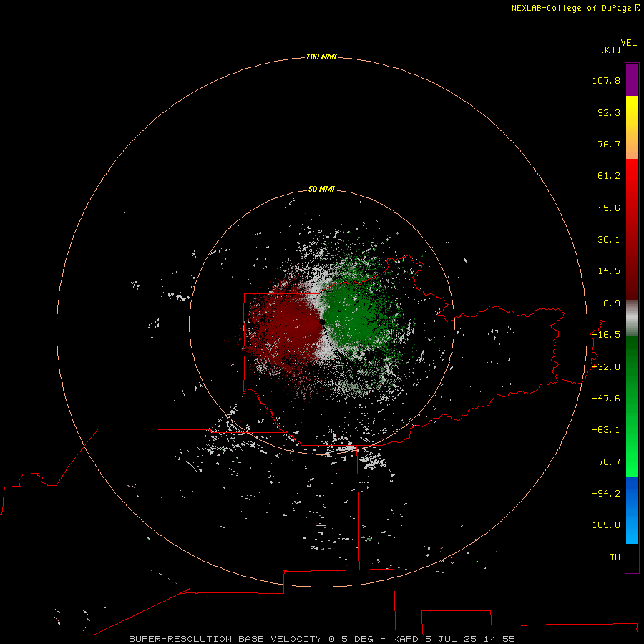Click the 30.1 legend value

[609, 240]
